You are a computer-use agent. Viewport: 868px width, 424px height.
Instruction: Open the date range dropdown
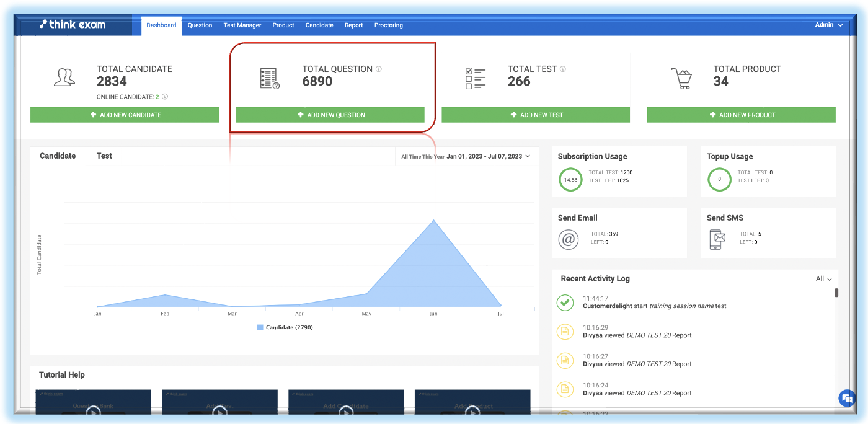coord(489,156)
